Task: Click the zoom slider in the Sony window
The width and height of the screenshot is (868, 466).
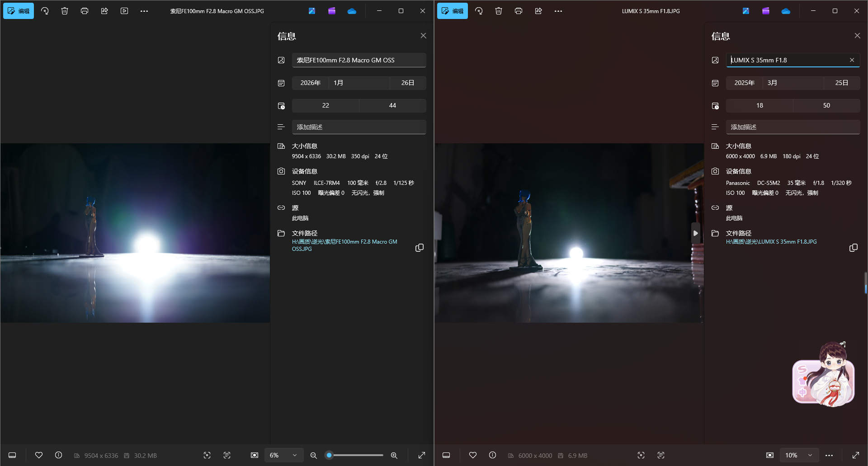Action: [x=357, y=455]
